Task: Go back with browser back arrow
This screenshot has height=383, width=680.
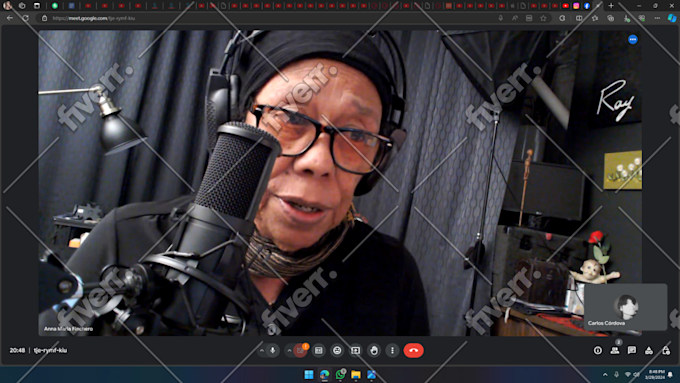Action: (10, 18)
